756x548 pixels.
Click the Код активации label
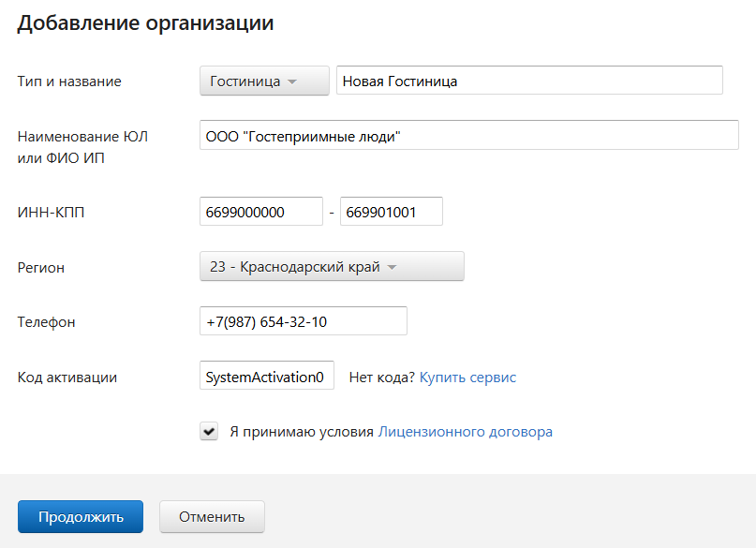(x=67, y=377)
